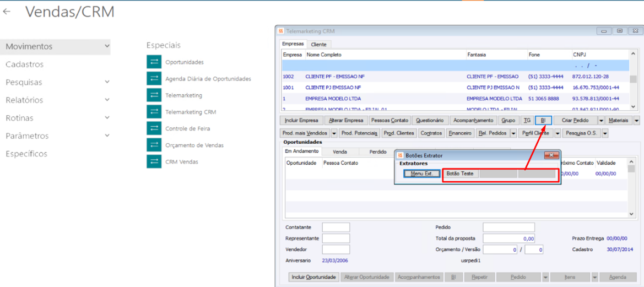Click the Incluir Oportunidade button
Image resolution: width=644 pixels, height=287 pixels.
[x=315, y=277]
